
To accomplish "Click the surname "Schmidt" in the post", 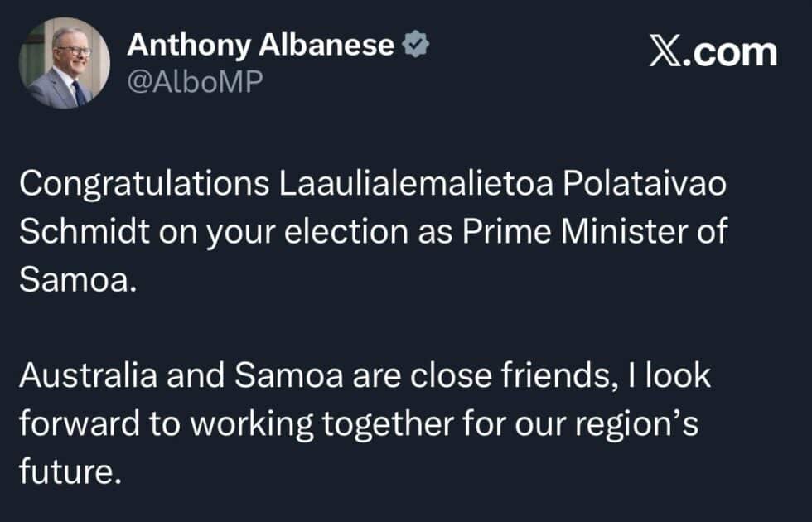I will [85, 231].
